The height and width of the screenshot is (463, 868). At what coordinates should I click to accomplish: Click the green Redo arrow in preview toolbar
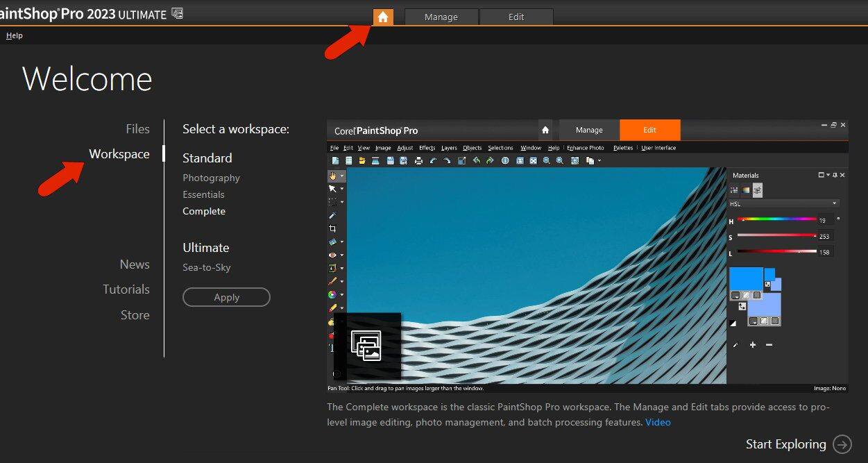(489, 160)
